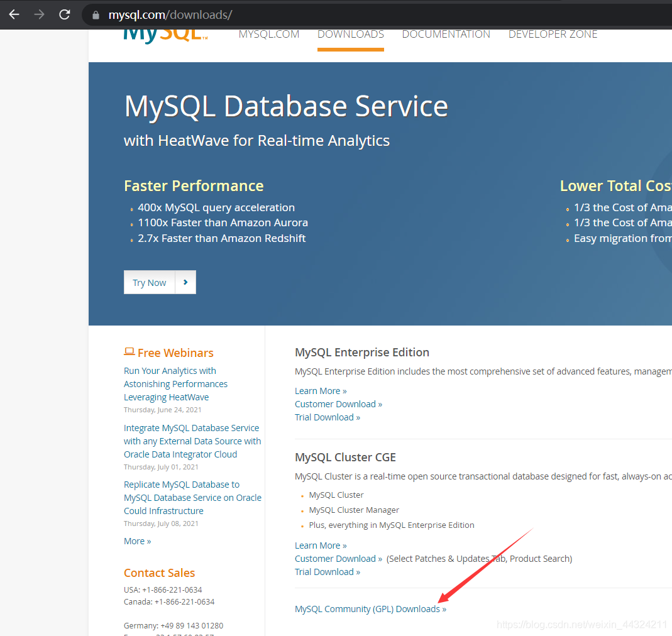Click Thursday, July 01, 2021 date text
Image resolution: width=672 pixels, height=636 pixels.
pos(161,467)
